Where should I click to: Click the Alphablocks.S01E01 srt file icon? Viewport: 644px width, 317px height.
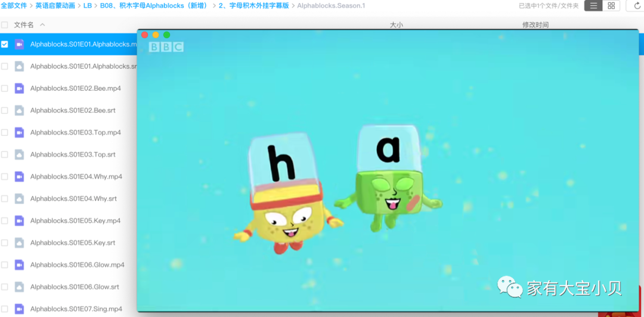pyautogui.click(x=19, y=66)
